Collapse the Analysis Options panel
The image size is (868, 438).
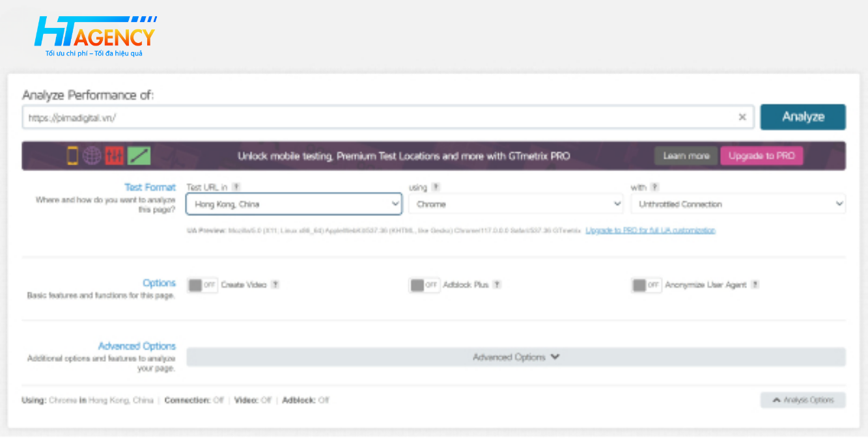(x=803, y=400)
